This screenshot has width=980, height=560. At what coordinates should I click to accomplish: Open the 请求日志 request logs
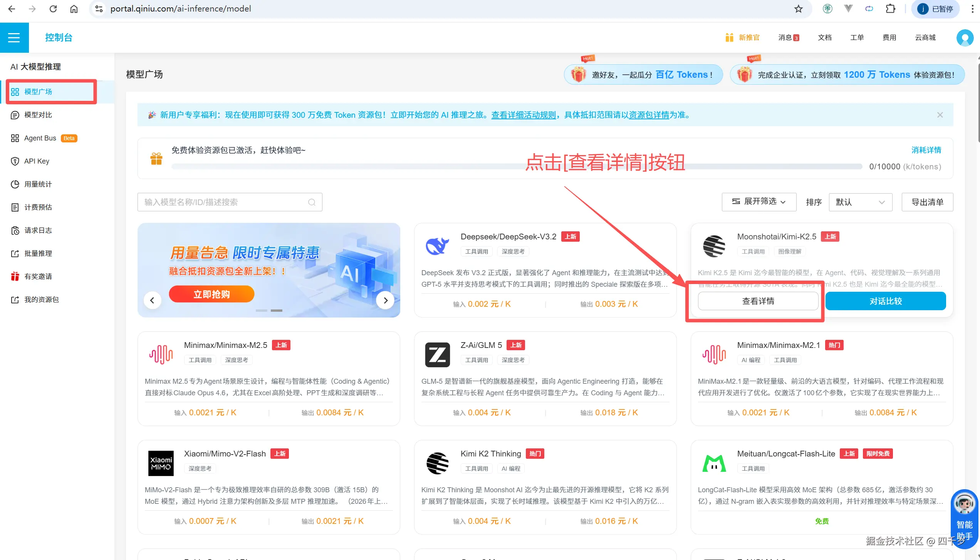pos(39,230)
